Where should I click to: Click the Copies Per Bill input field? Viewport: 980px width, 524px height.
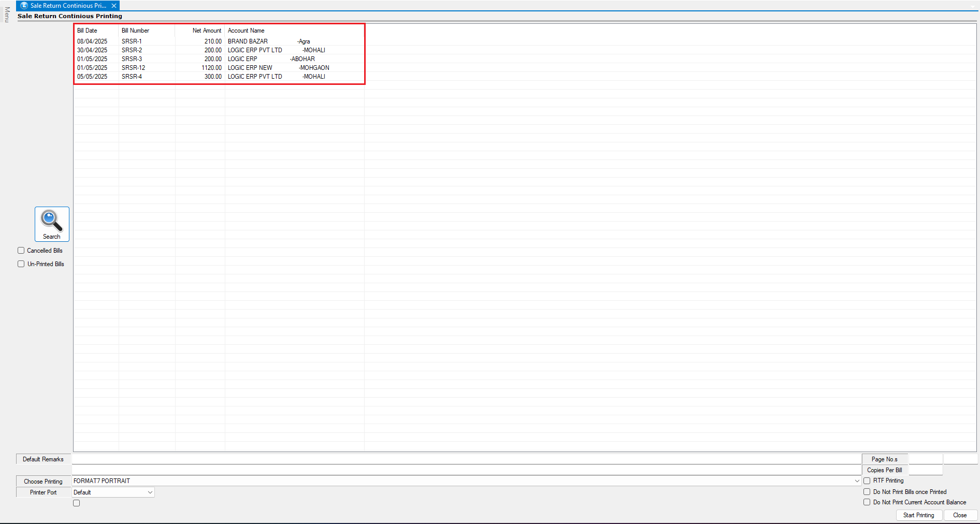[x=926, y=470]
